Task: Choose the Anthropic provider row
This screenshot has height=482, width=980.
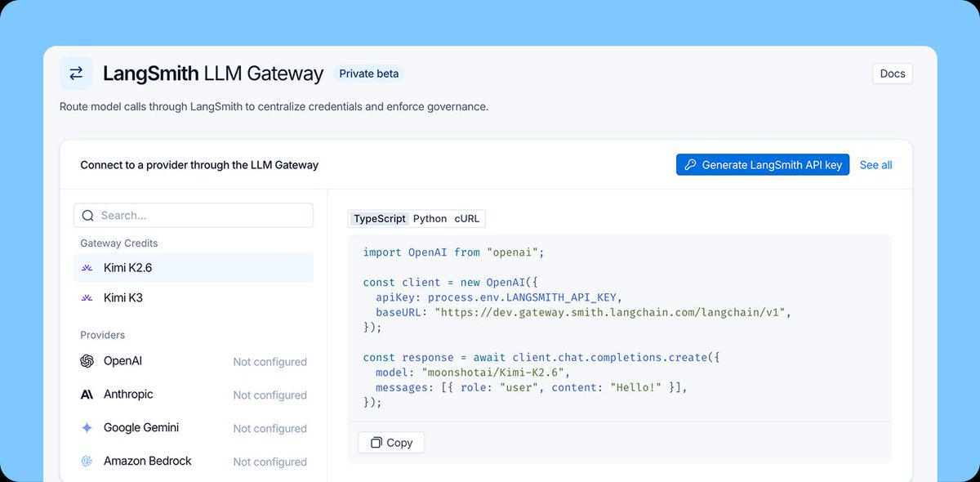Action: (194, 395)
